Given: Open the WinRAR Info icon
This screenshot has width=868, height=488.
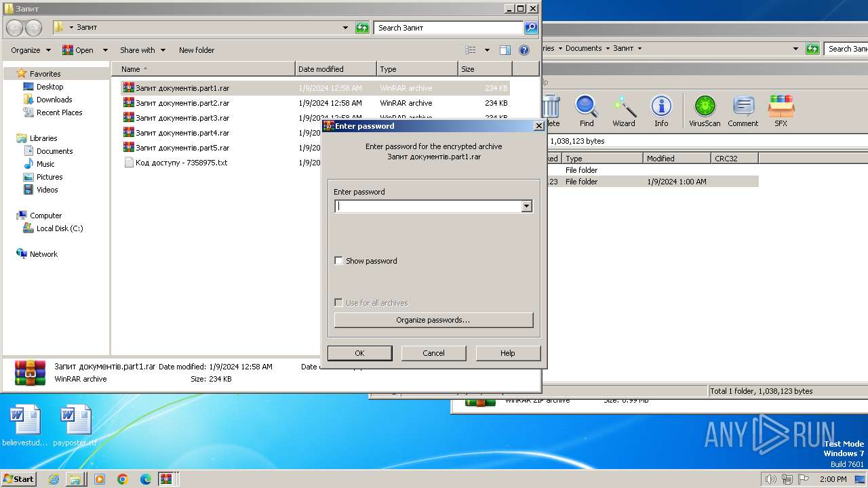Looking at the screenshot, I should [661, 111].
